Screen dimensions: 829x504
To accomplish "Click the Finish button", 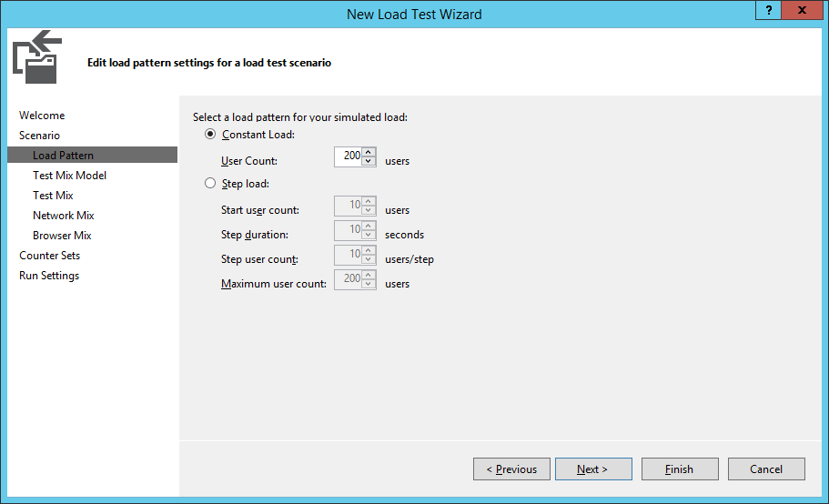I will pos(680,469).
